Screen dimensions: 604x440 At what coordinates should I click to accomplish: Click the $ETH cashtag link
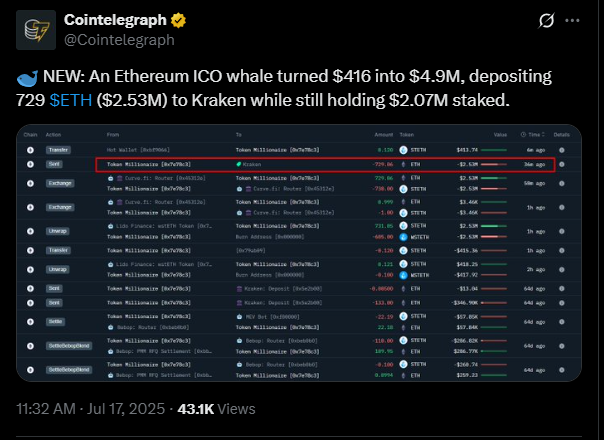tap(71, 100)
